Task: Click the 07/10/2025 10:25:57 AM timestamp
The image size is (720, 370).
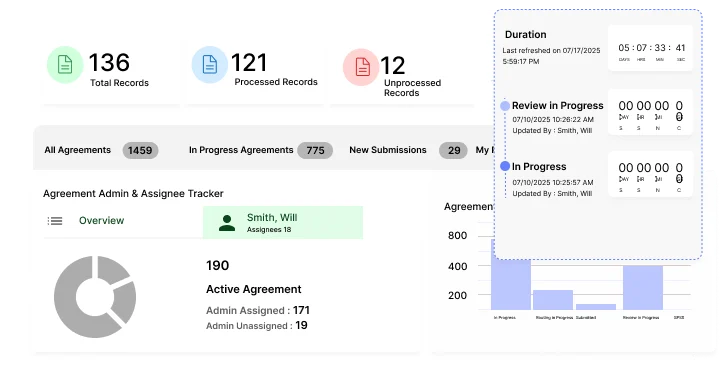Action: (x=553, y=182)
